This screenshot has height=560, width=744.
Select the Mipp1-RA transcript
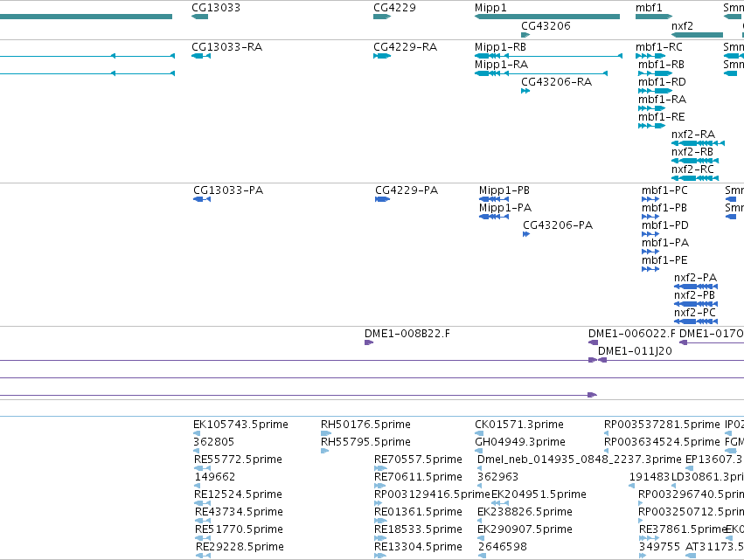click(541, 73)
